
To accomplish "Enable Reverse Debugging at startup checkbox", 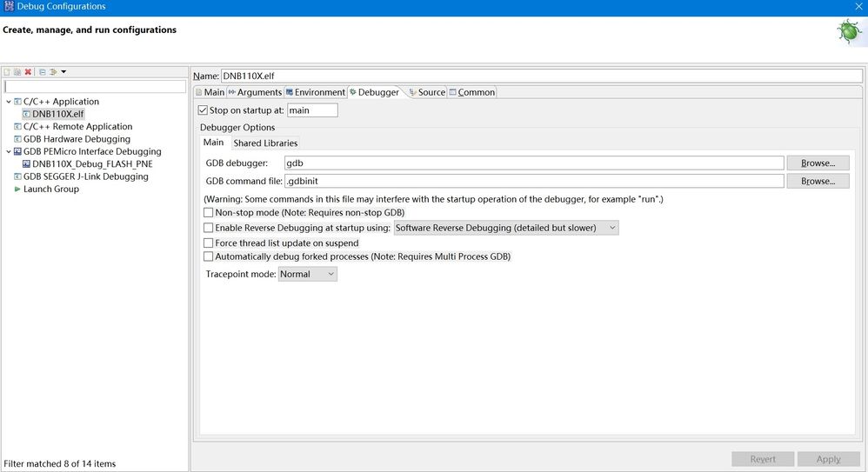I will tap(208, 228).
